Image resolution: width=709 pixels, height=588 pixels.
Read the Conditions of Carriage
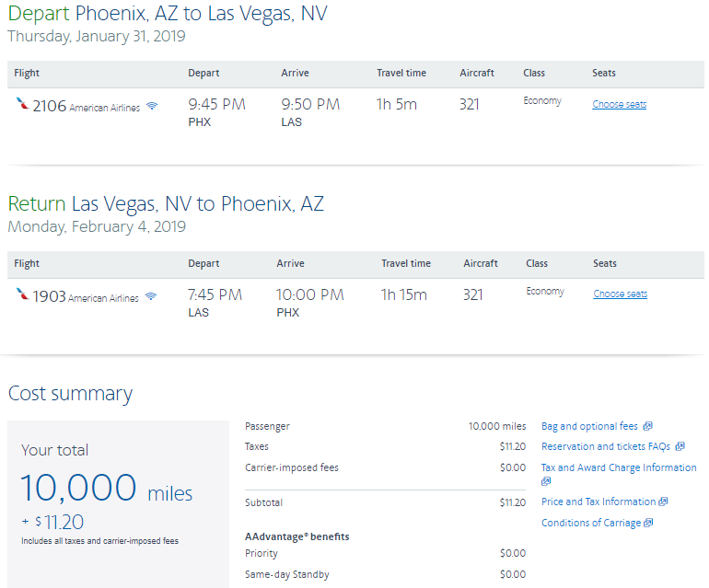(x=591, y=524)
